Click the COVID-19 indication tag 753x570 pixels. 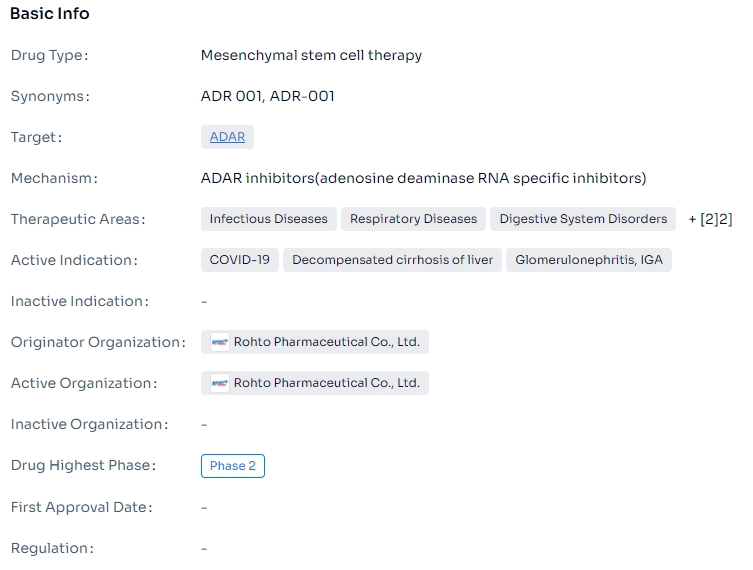pos(239,260)
